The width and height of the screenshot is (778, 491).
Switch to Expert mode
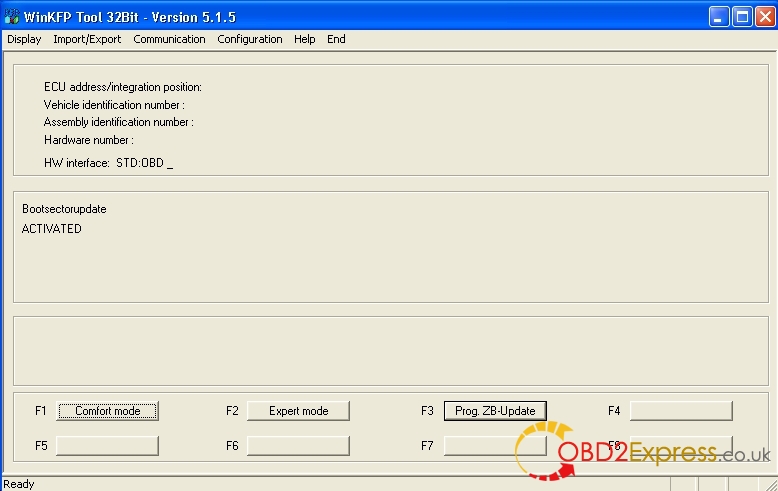(298, 411)
